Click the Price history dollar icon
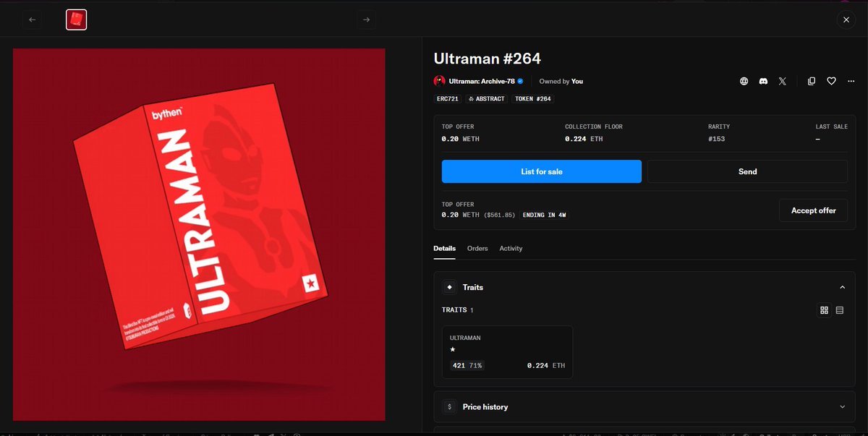 tap(449, 407)
